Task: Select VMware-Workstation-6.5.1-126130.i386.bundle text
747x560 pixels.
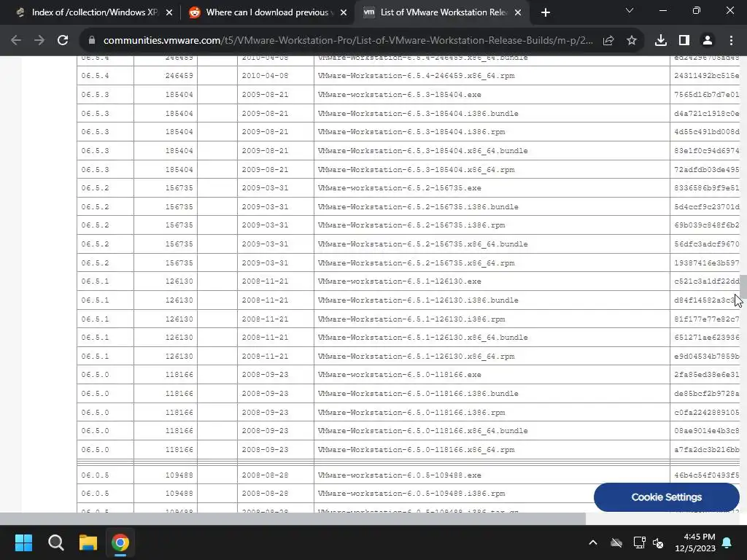Action: coord(418,300)
